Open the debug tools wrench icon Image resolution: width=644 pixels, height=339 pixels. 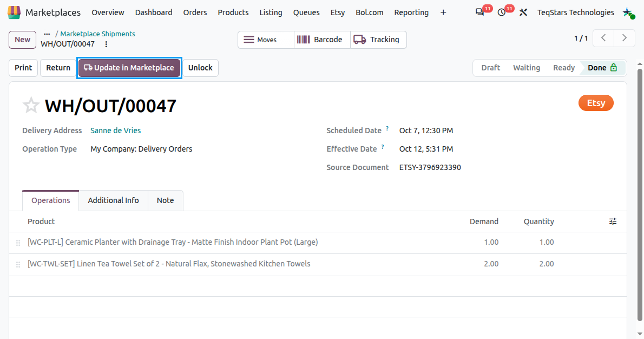523,12
